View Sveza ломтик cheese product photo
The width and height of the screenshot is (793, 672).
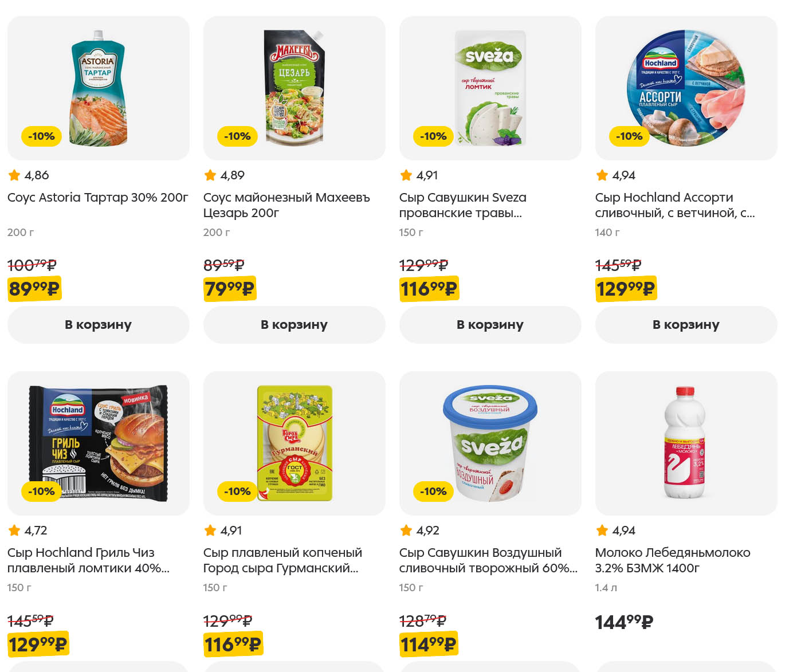[490, 88]
